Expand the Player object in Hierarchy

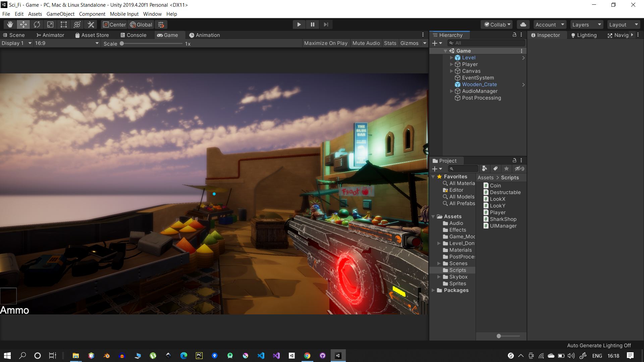point(451,64)
